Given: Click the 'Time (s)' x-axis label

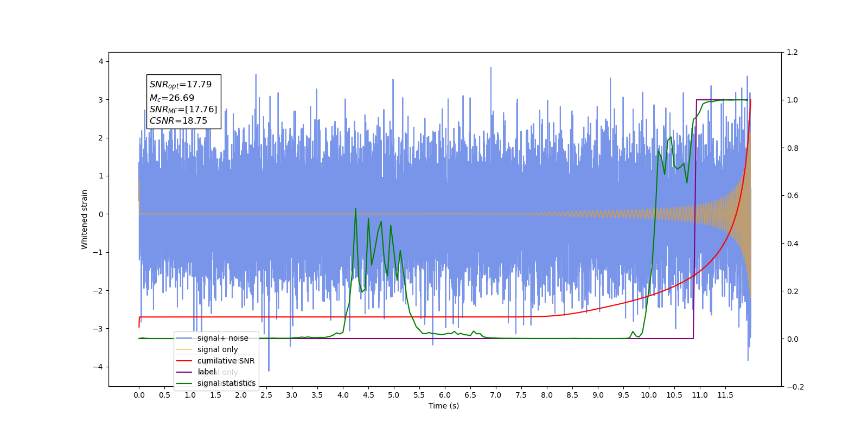Looking at the screenshot, I should [x=444, y=406].
